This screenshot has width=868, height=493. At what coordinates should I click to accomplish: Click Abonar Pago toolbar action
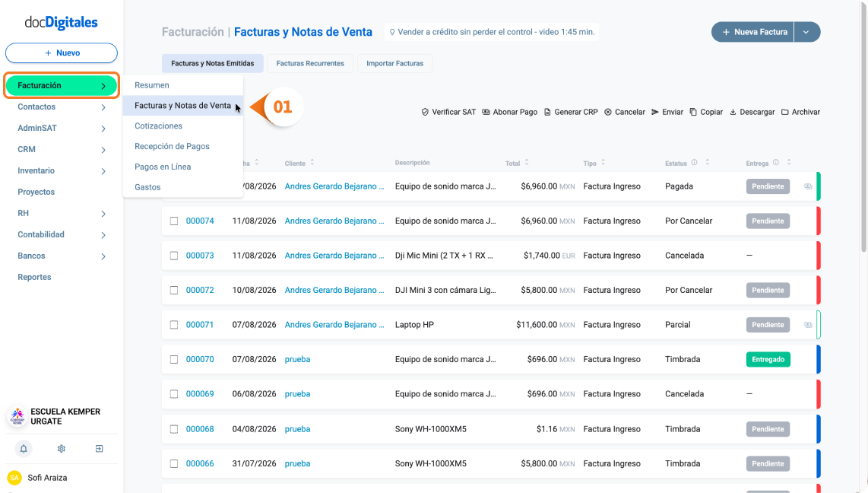509,112
